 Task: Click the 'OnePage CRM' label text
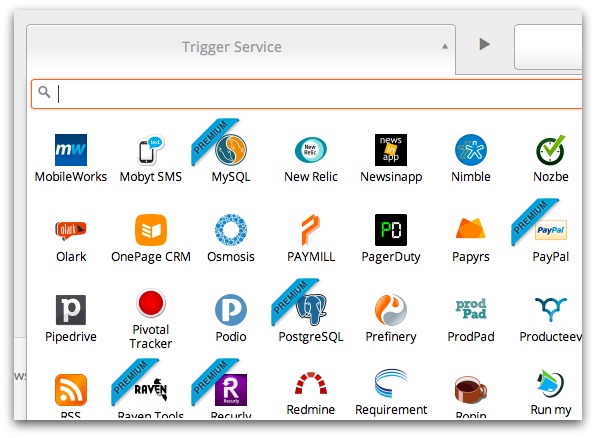pyautogui.click(x=151, y=257)
